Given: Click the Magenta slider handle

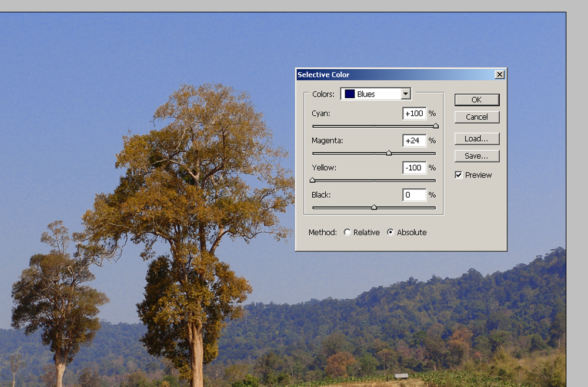Looking at the screenshot, I should click(x=389, y=153).
